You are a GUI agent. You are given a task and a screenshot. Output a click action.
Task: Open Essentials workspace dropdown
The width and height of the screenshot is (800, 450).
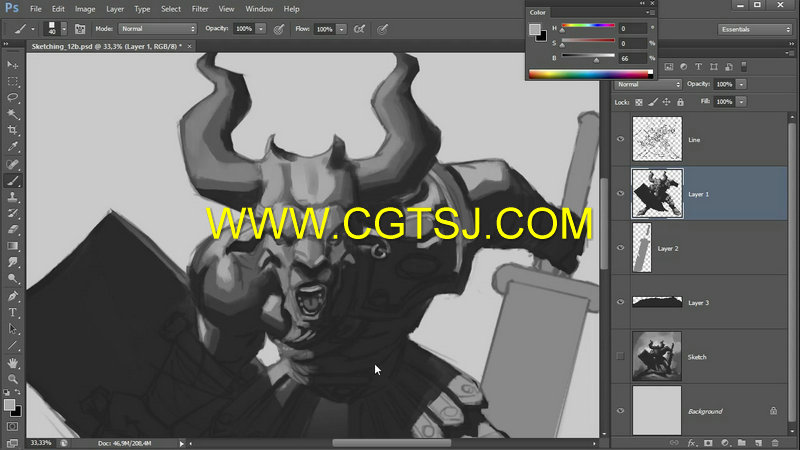tap(755, 29)
